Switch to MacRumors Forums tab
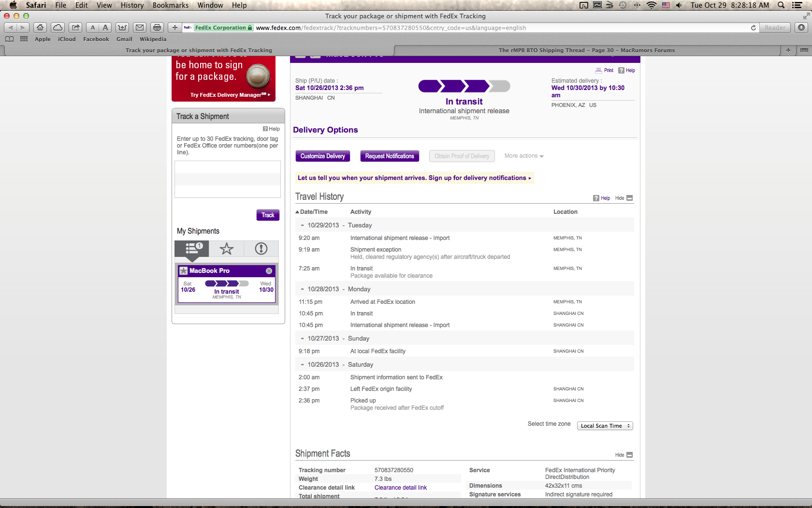 tap(586, 50)
